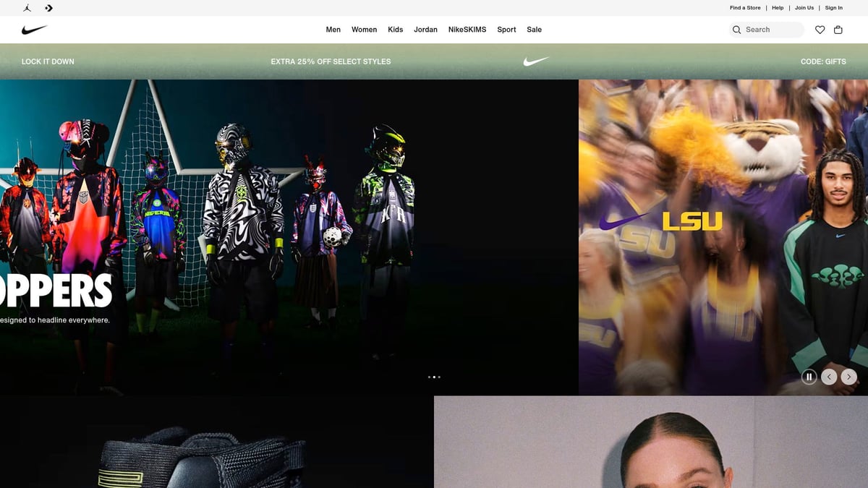The width and height of the screenshot is (868, 488).
Task: Open the shopping bag icon
Action: tap(838, 30)
